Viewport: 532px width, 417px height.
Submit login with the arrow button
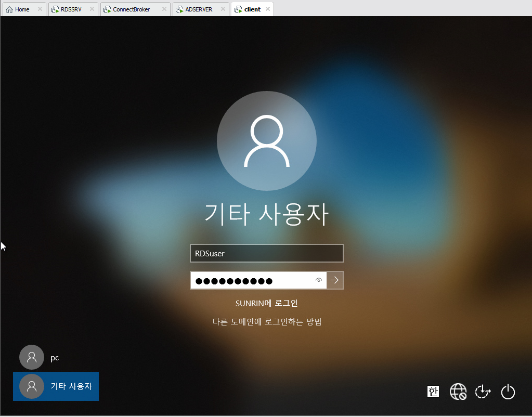pos(335,280)
